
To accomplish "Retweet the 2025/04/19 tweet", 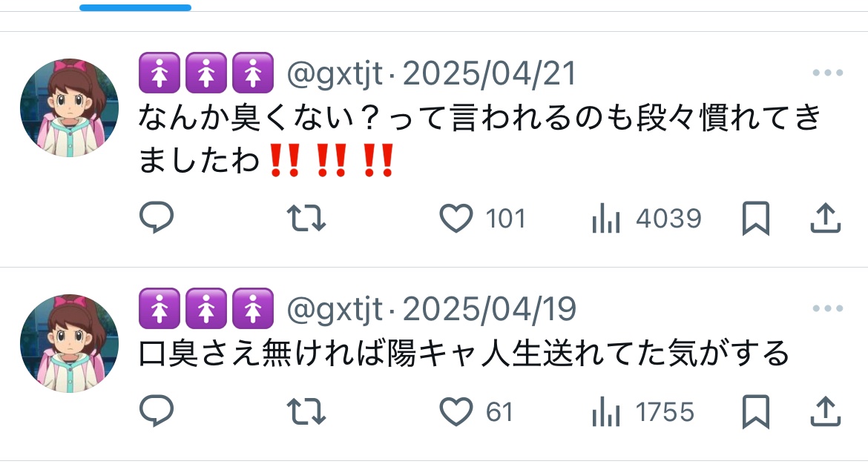I will pos(306,411).
